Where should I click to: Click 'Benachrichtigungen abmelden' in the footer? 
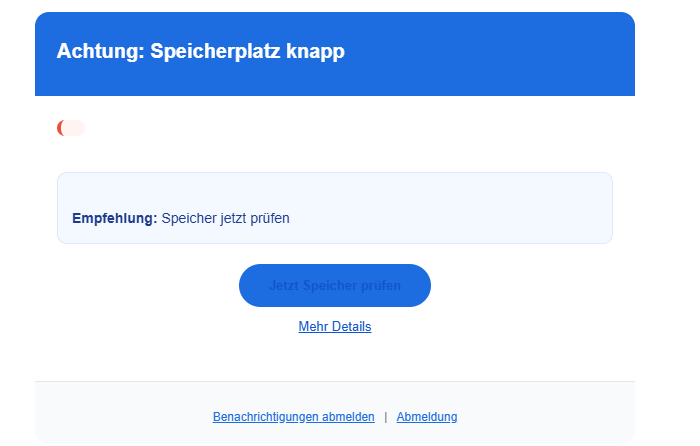pos(293,417)
